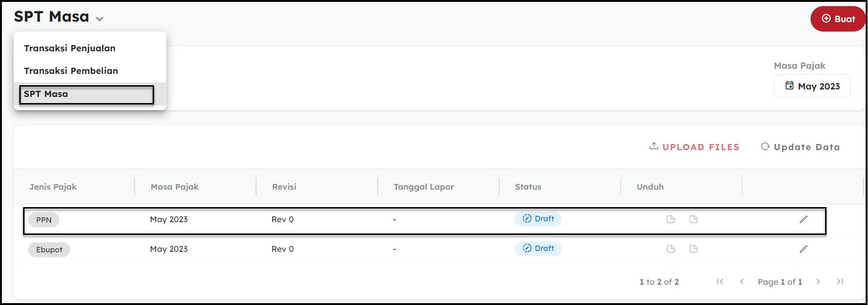Image resolution: width=868 pixels, height=305 pixels.
Task: Click the Draft status badge for Ebupot
Action: (x=538, y=249)
